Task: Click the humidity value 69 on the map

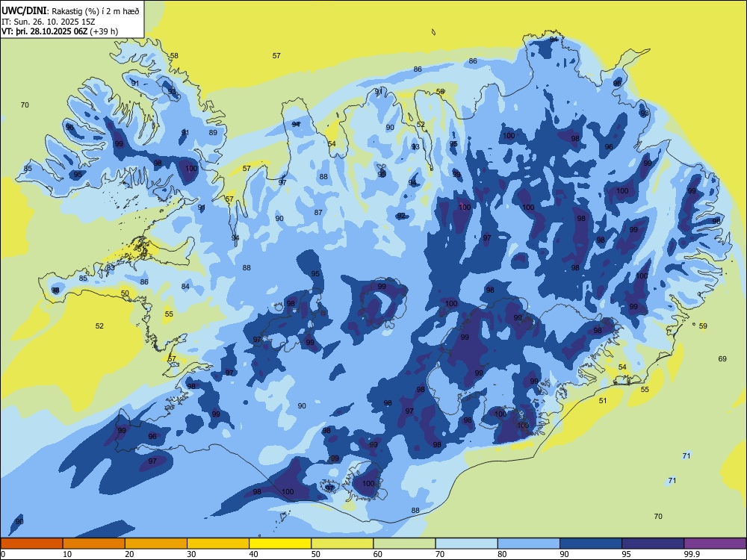Action: (722, 358)
